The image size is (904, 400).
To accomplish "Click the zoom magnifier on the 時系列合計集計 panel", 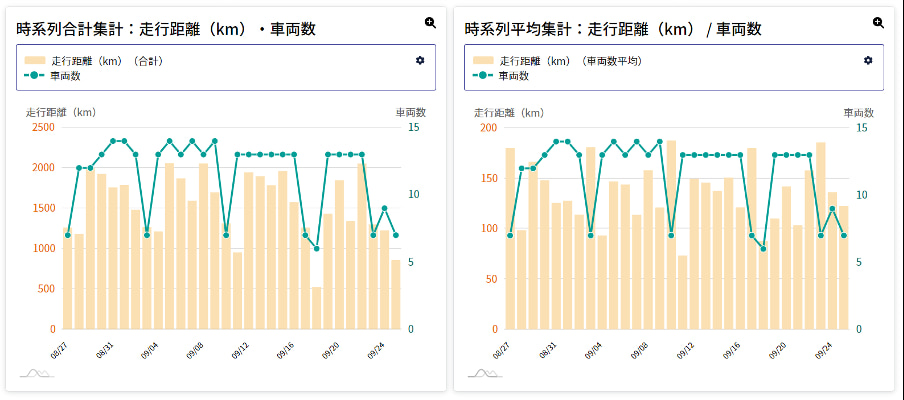I will [430, 22].
